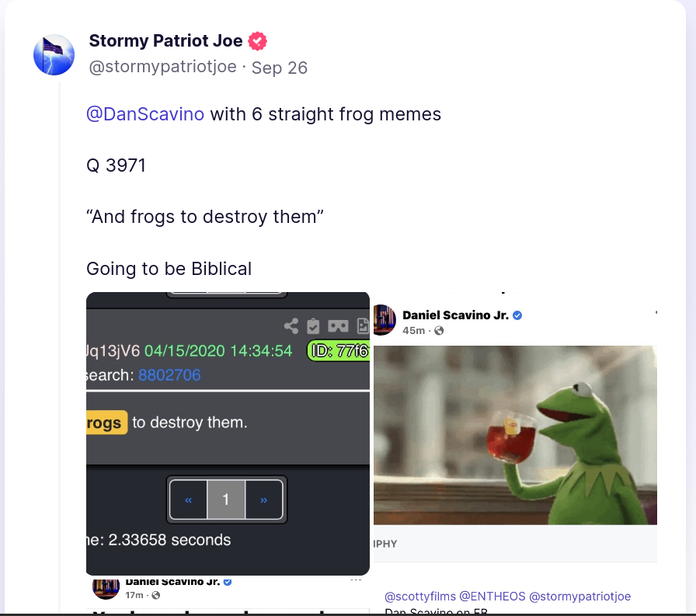Click the green ID: 77f6 badge
Screen dimensions: 696x616
click(x=338, y=350)
